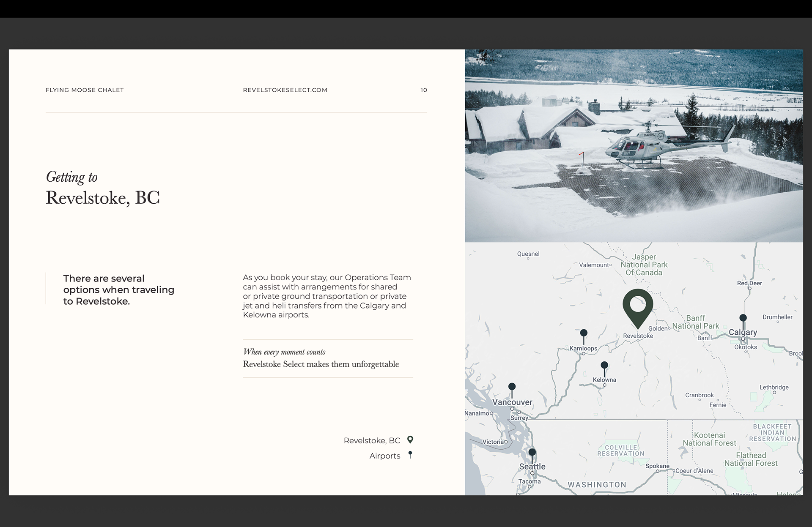This screenshot has height=527, width=812.
Task: Click the Jasper National Park map label
Action: (644, 265)
